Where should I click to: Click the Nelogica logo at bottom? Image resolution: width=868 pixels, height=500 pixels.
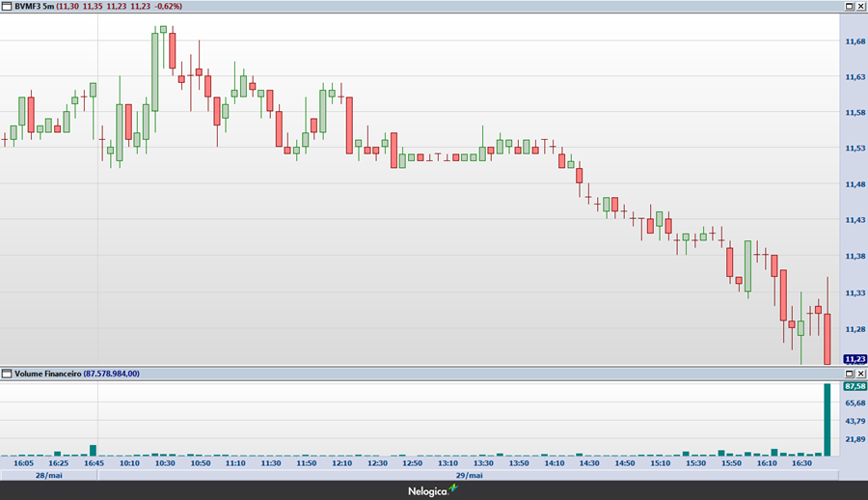(x=433, y=491)
